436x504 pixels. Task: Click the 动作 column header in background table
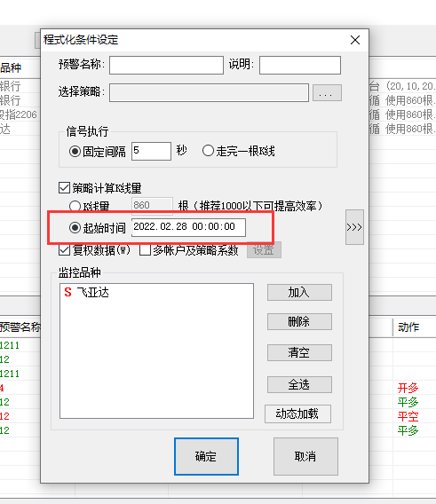[x=408, y=327]
